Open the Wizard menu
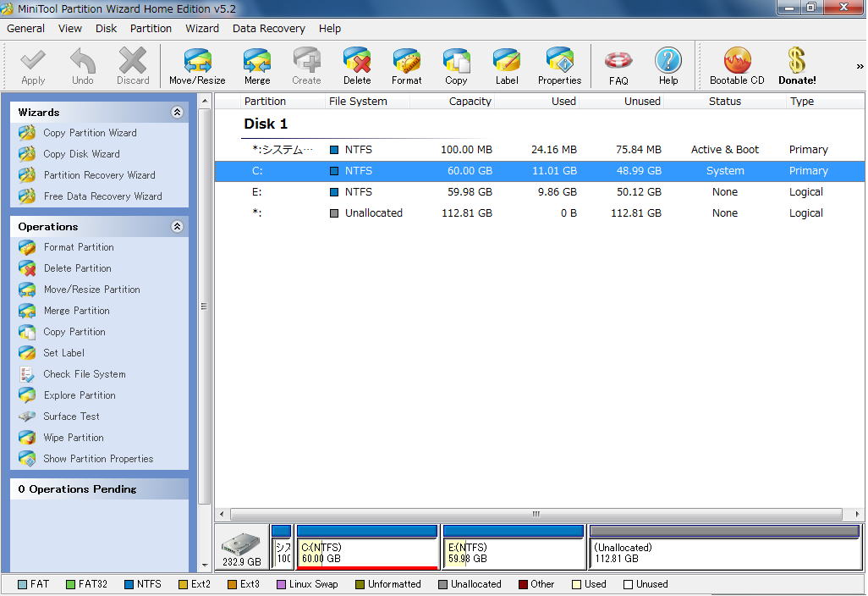 point(202,28)
